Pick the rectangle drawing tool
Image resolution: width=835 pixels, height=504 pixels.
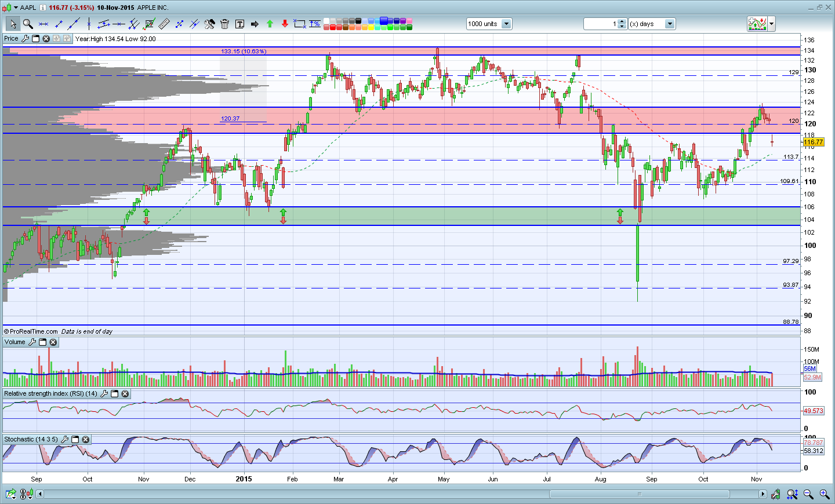pos(300,24)
